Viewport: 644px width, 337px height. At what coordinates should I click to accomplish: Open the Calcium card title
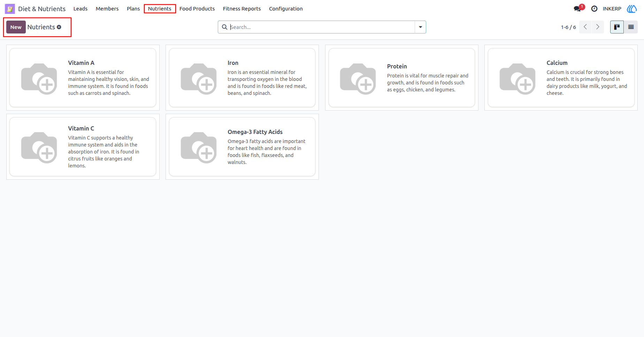(557, 63)
